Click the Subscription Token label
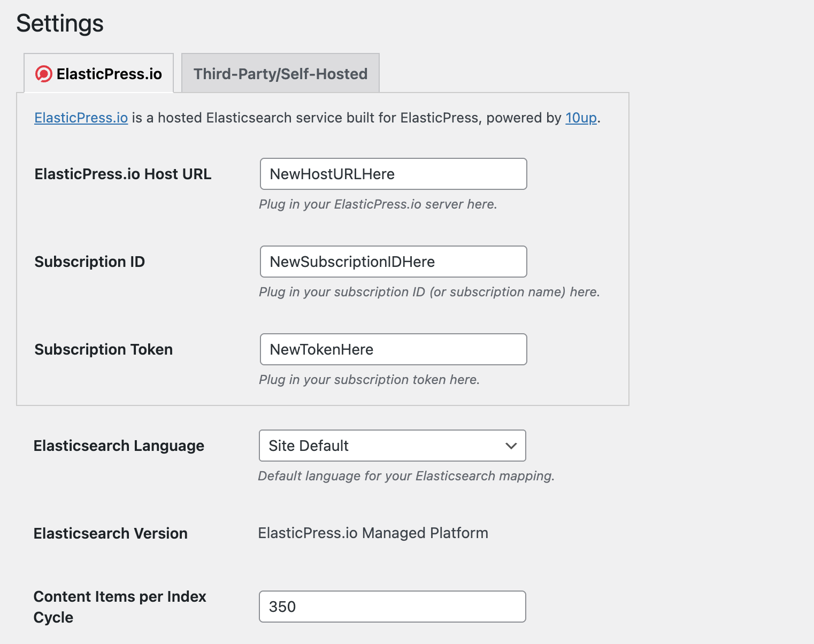Viewport: 814px width, 644px height. [103, 349]
